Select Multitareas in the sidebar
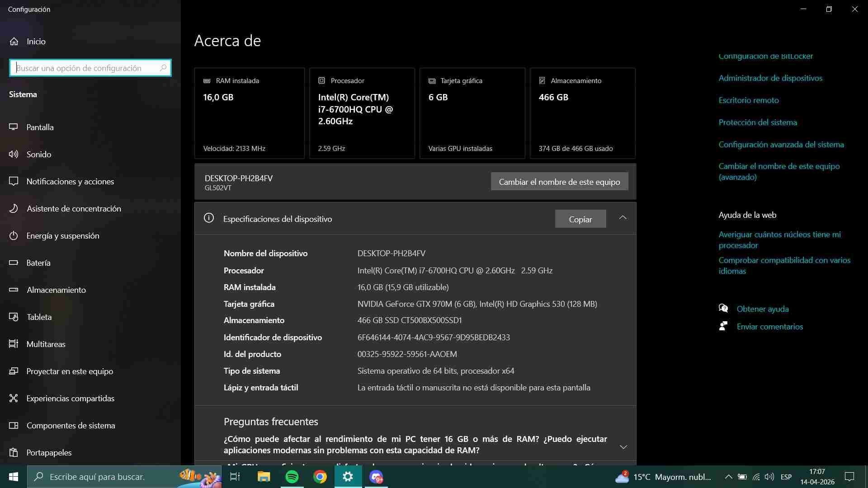This screenshot has width=868, height=488. 46,344
